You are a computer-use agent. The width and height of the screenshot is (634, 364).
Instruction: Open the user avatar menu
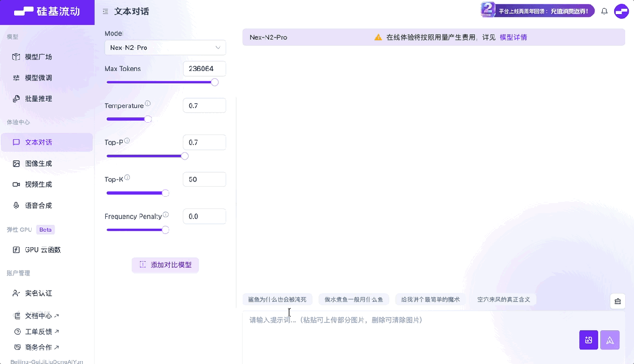point(621,11)
